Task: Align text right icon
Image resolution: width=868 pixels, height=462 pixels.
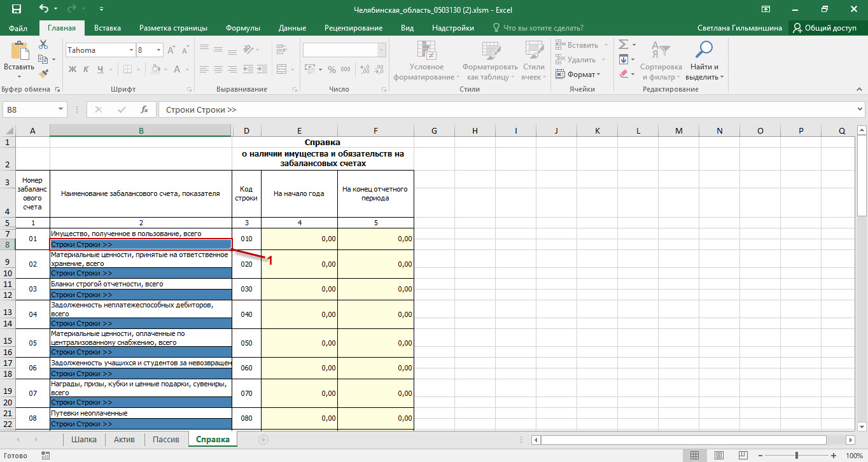Action: click(x=234, y=69)
